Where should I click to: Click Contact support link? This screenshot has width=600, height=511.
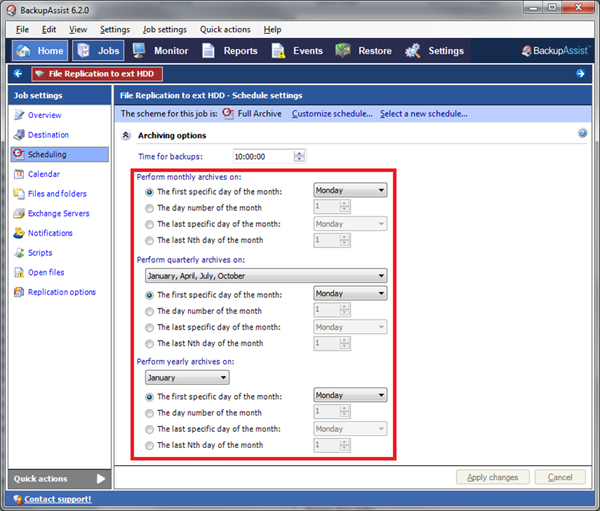(x=58, y=499)
